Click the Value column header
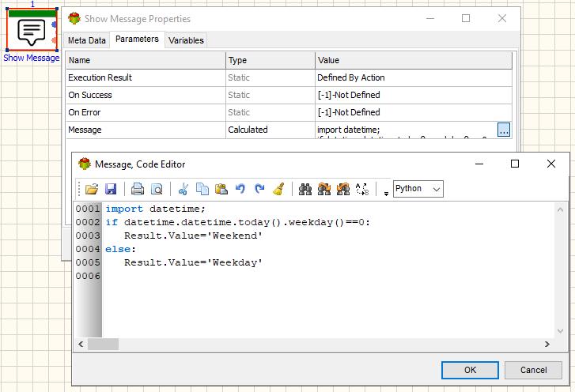Viewport: 575px width, 392px height. [414, 60]
